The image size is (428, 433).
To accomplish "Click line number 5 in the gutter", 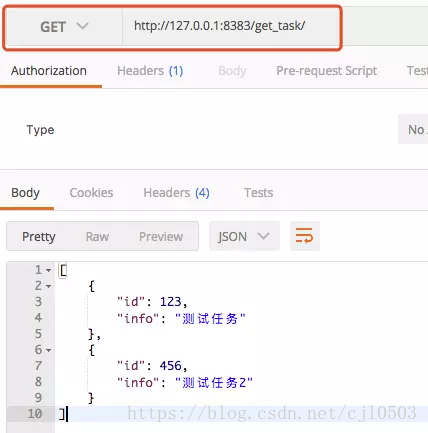I will click(38, 334).
